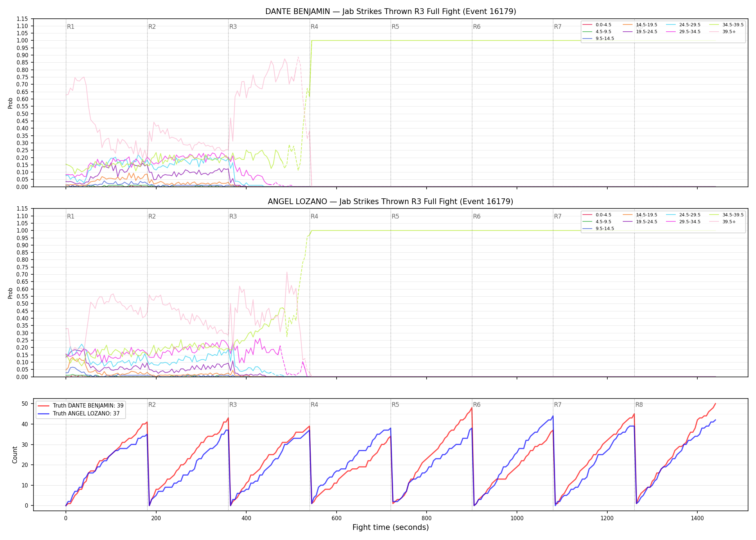
Task: Click the R1 round marker in the Angel Lozano chart
Action: click(x=71, y=216)
